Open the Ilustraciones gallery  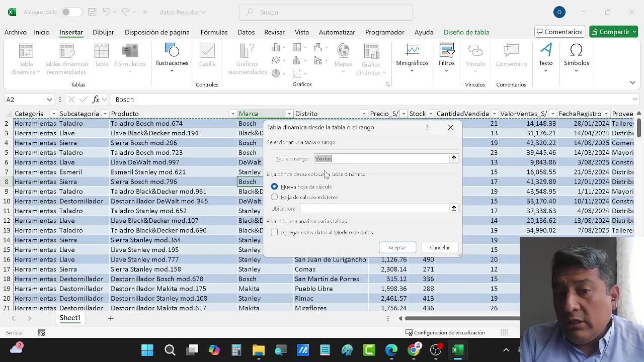(172, 58)
